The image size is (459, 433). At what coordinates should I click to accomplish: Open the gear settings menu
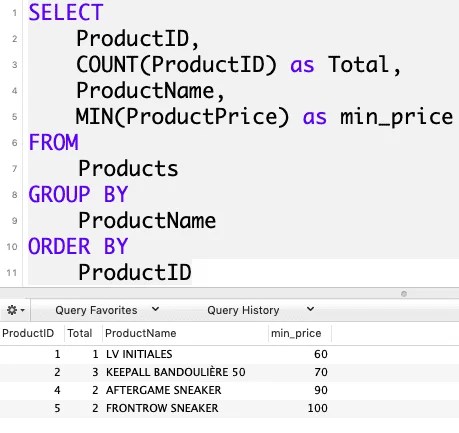tap(15, 310)
